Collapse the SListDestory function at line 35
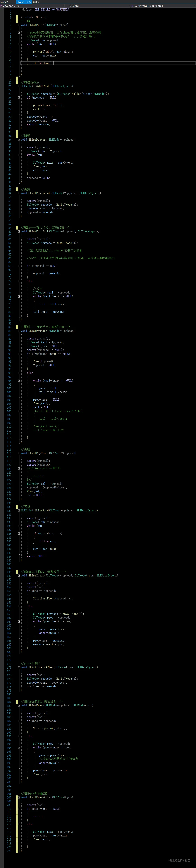Viewport: 196px width, 868px height. coord(19,140)
